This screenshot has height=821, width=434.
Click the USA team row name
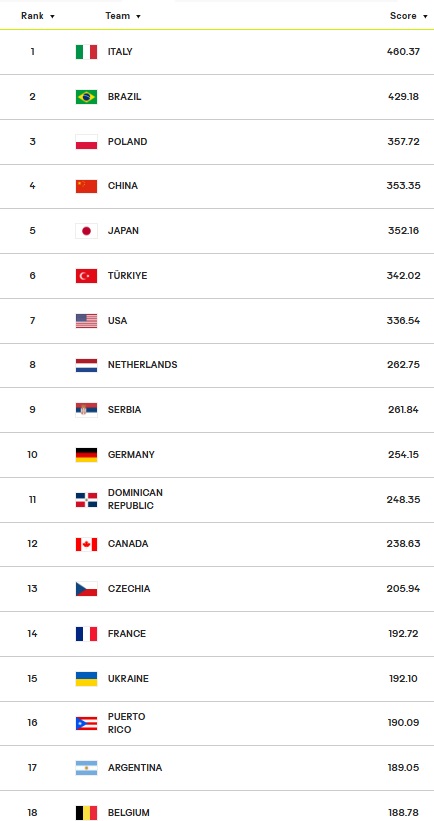[x=117, y=320]
